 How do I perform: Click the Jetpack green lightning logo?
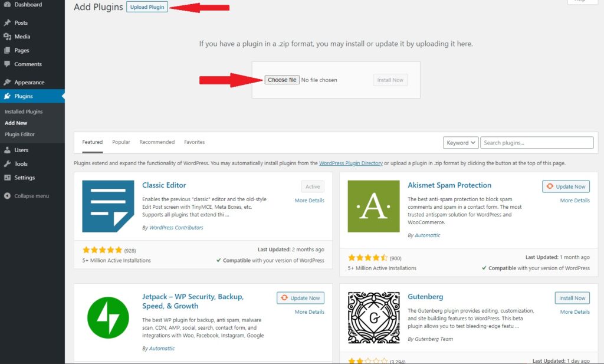pyautogui.click(x=109, y=318)
